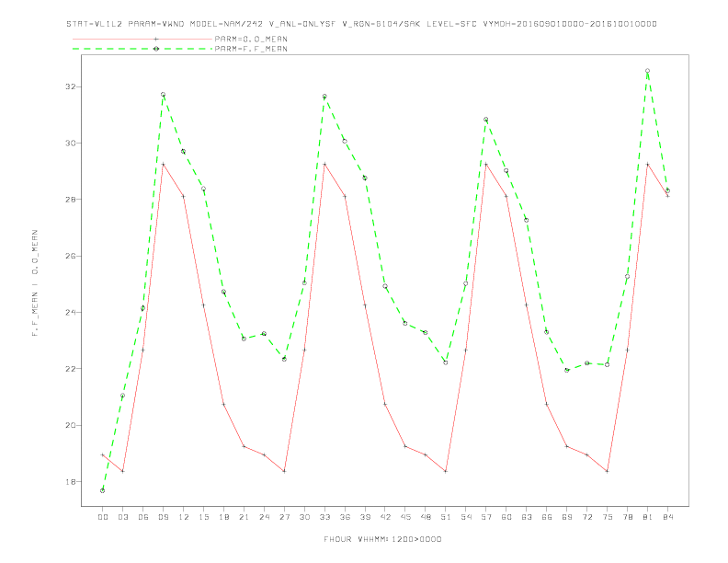
Task: Click x-axis tick label 63
Action: click(x=527, y=517)
